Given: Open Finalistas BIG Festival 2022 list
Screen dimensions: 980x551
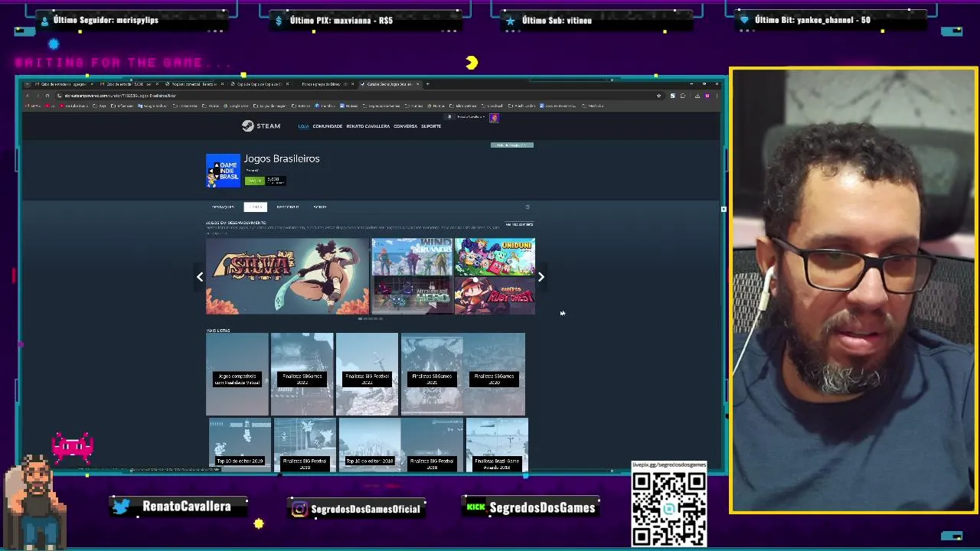Looking at the screenshot, I should coord(367,374).
